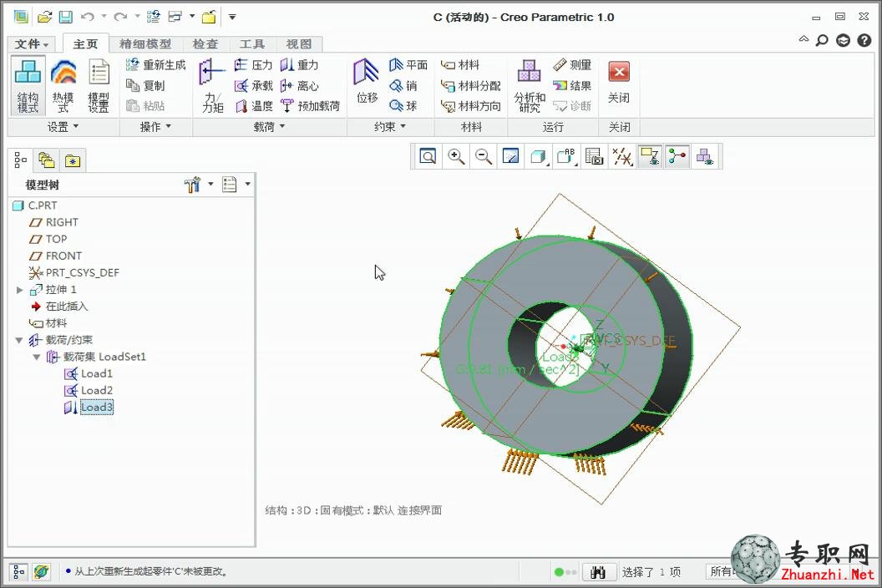
Task: Expand the 设置 group dropdown
Action: [63, 127]
